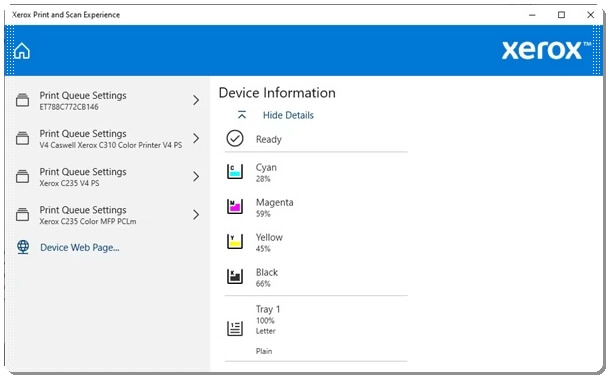The width and height of the screenshot is (609, 378).
Task: Click the Xerox logo in header
Action: tap(546, 50)
